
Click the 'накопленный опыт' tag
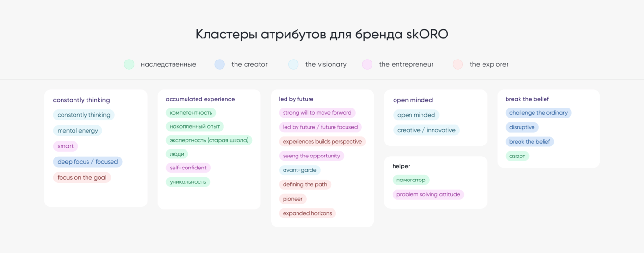[x=195, y=127]
